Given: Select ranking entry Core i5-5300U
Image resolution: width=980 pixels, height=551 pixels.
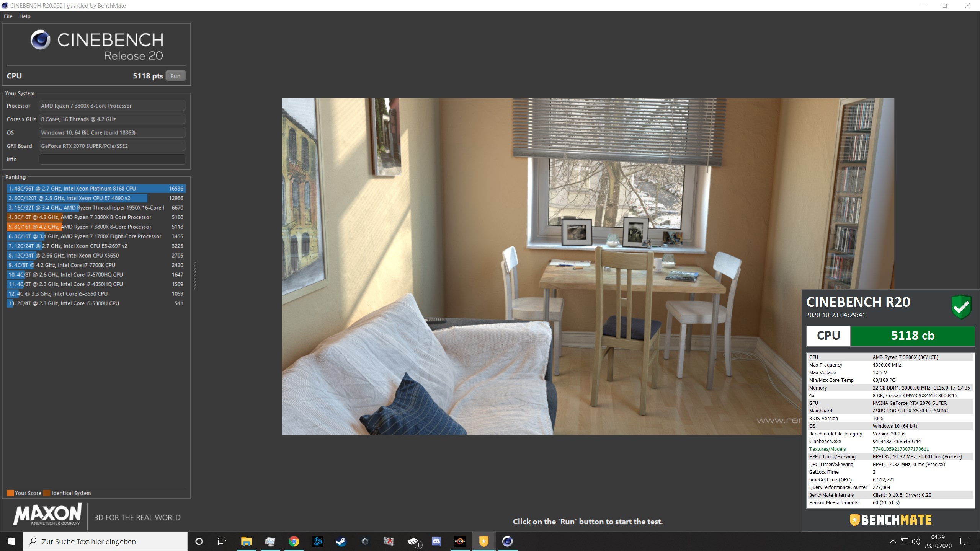Looking at the screenshot, I should (x=96, y=303).
